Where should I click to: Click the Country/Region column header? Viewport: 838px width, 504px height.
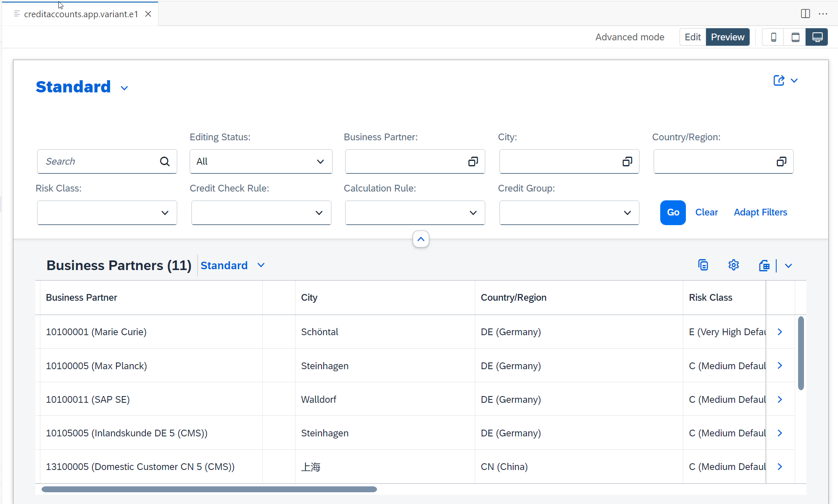coord(579,297)
